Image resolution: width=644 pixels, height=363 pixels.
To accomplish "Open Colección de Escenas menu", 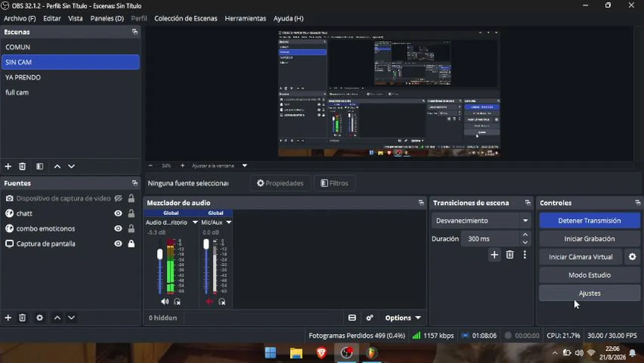I will coord(186,18).
